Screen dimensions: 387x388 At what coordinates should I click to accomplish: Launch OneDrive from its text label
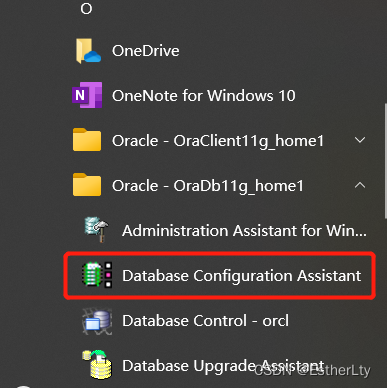click(x=146, y=51)
